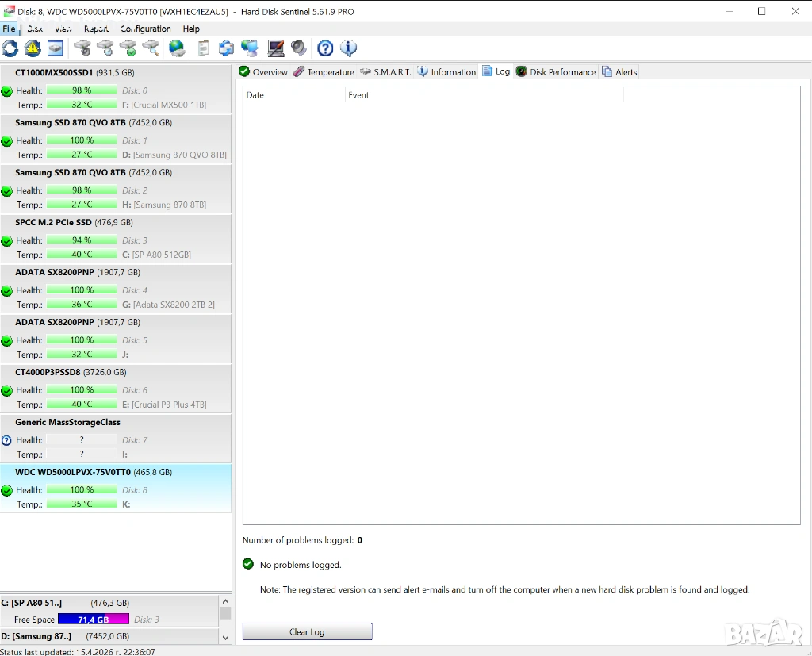Click the disk with clock test icon
The image size is (812, 656).
pos(105,48)
